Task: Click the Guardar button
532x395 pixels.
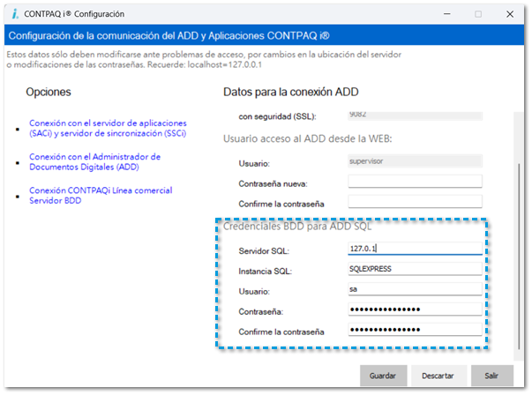Action: click(383, 376)
